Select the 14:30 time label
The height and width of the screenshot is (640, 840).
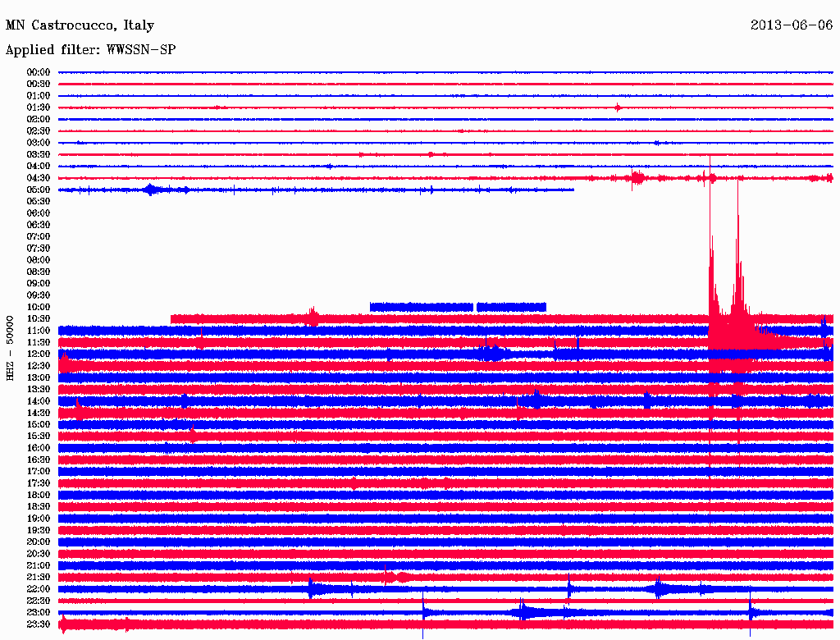[x=39, y=413]
